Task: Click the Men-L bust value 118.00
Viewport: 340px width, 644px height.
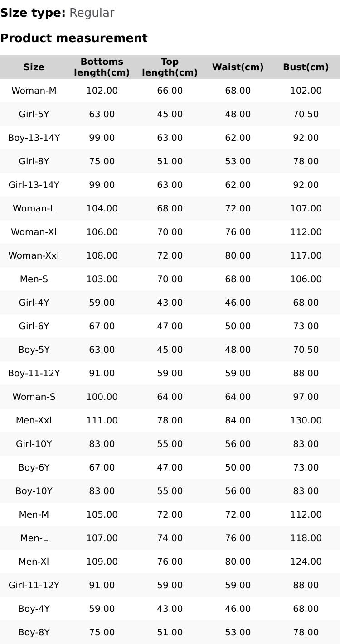Action: pyautogui.click(x=306, y=538)
